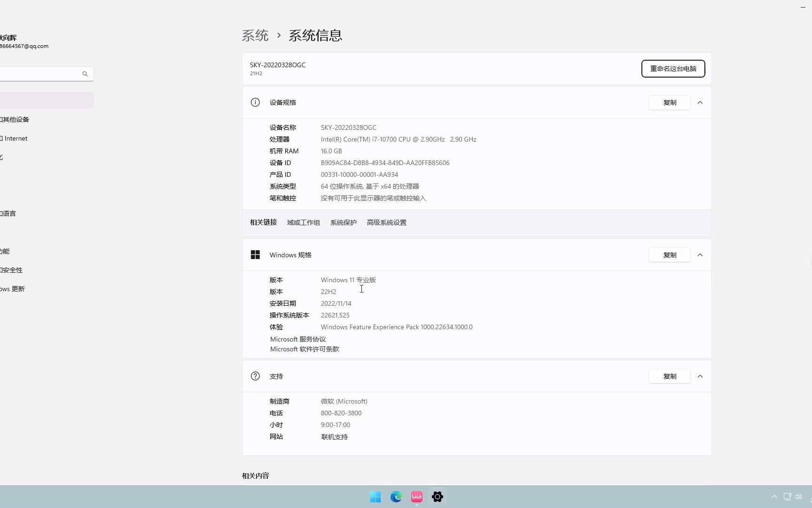Show hidden tray icons with the chevron
812x508 pixels.
tap(774, 497)
